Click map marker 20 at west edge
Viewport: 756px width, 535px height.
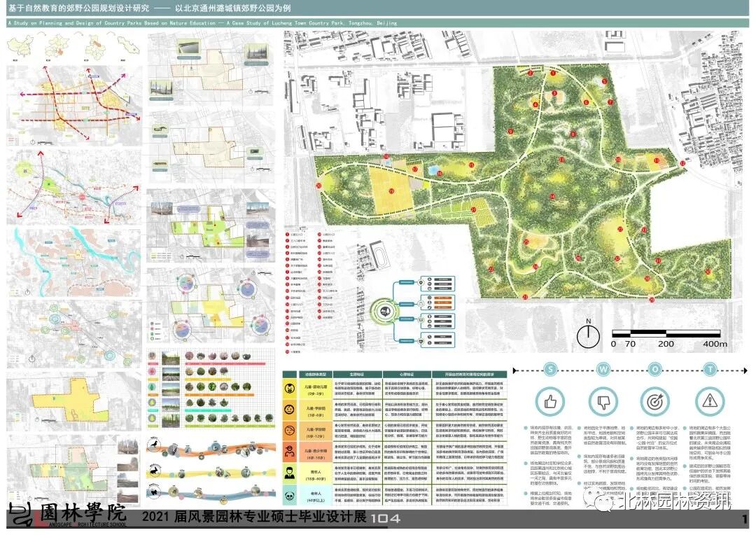coord(318,186)
